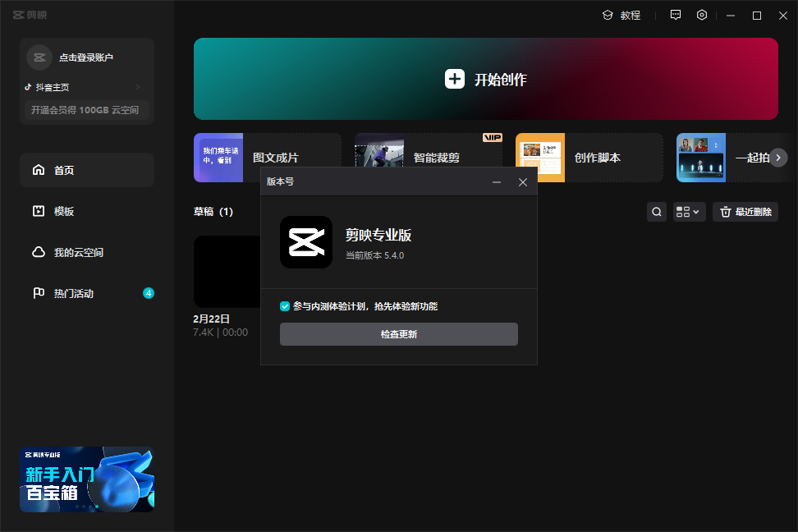Click the VIP badge on 智能裁剪
Viewport: 798px width, 532px height.
[492, 137]
